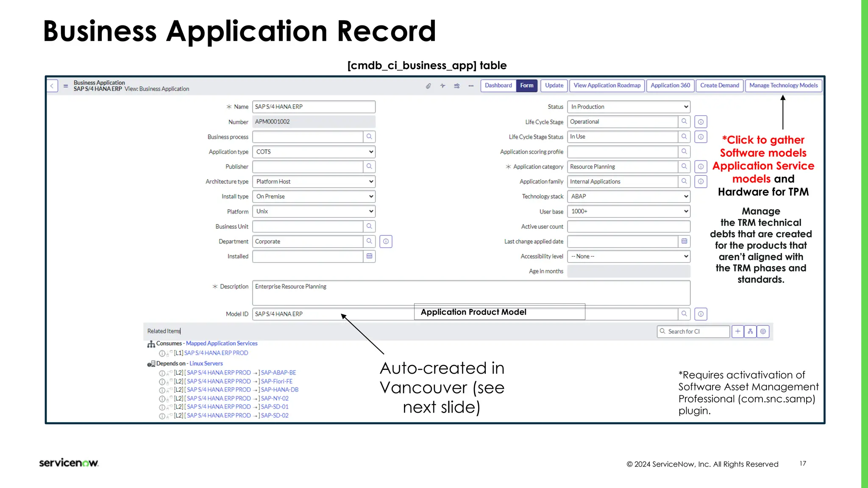Open the SAP-HANA-DB server link
Viewport: 868px width, 488px height.
(x=280, y=390)
